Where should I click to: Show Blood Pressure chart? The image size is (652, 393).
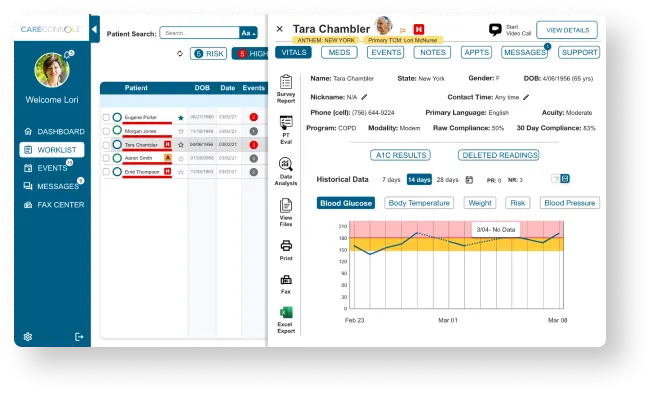point(570,203)
